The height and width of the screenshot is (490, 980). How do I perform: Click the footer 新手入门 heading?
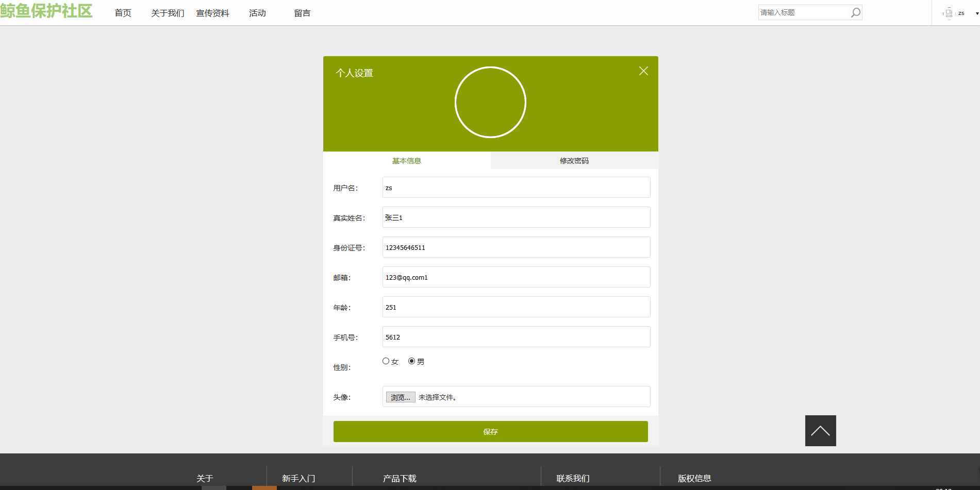pyautogui.click(x=298, y=479)
